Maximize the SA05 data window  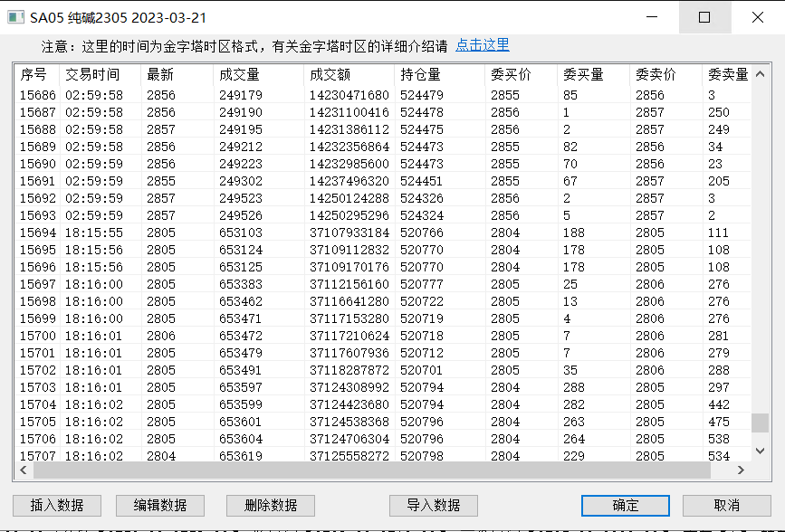[704, 17]
